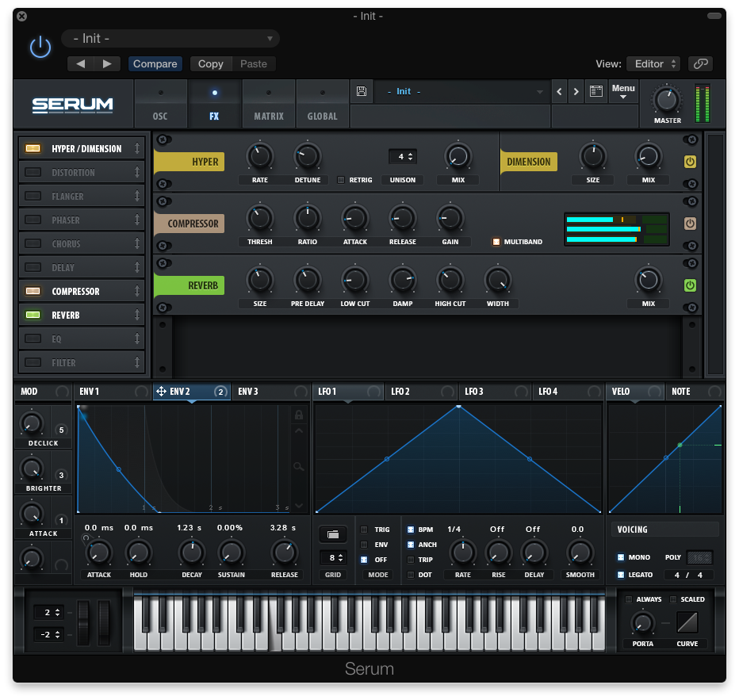
Task: Toggle the MONO voicing checkbox
Action: tap(621, 557)
